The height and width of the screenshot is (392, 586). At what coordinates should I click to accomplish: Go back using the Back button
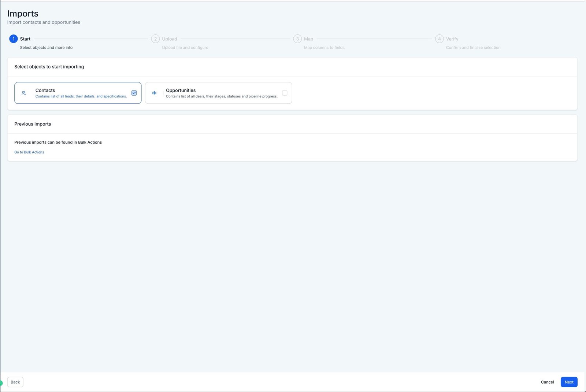click(15, 382)
